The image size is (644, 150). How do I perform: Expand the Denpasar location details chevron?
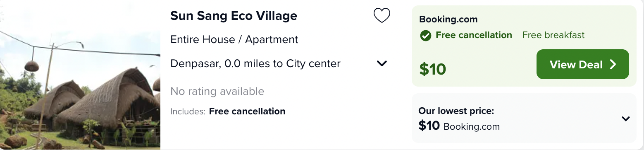coord(382,63)
